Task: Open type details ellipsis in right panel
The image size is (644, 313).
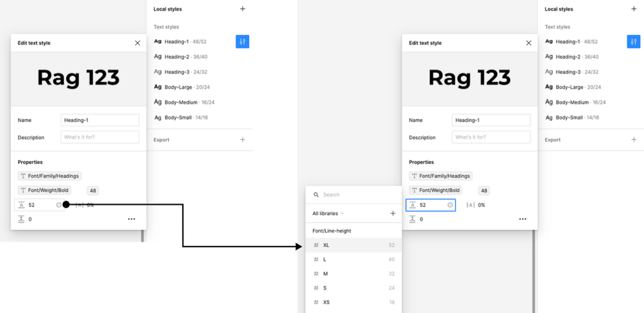Action: [522, 220]
